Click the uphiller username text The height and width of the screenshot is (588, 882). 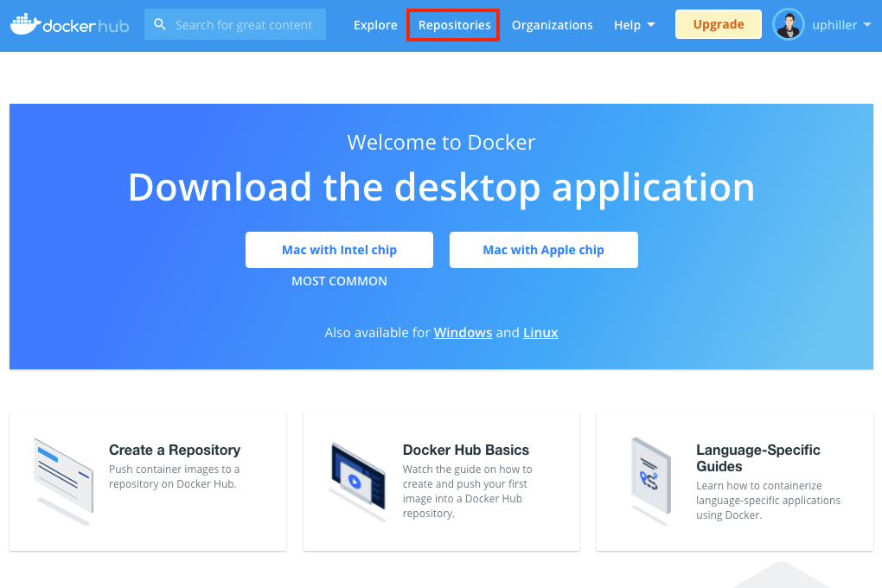click(834, 25)
